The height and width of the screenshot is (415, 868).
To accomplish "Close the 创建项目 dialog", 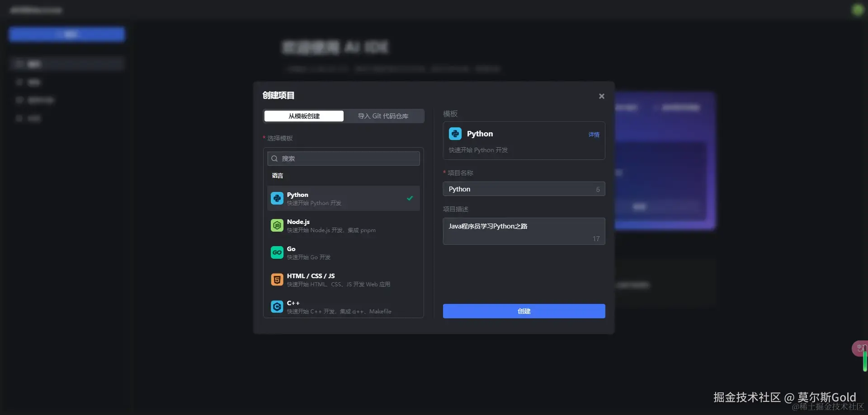I will 601,96.
